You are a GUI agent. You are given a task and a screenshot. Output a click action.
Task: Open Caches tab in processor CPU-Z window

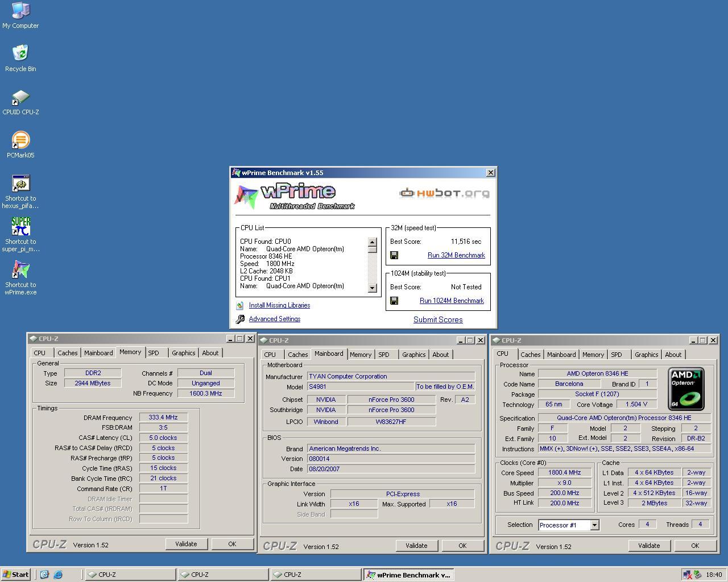click(530, 355)
